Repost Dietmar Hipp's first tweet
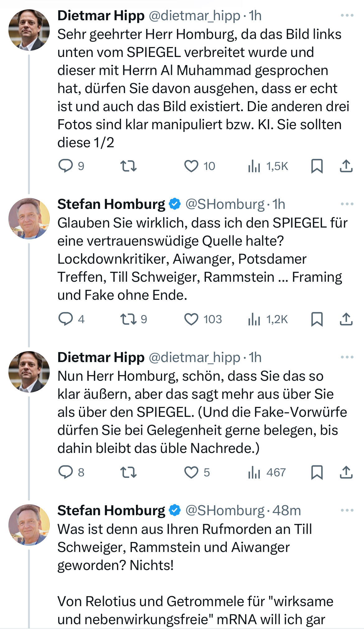Viewport: 364px width, 636px height. tap(128, 166)
